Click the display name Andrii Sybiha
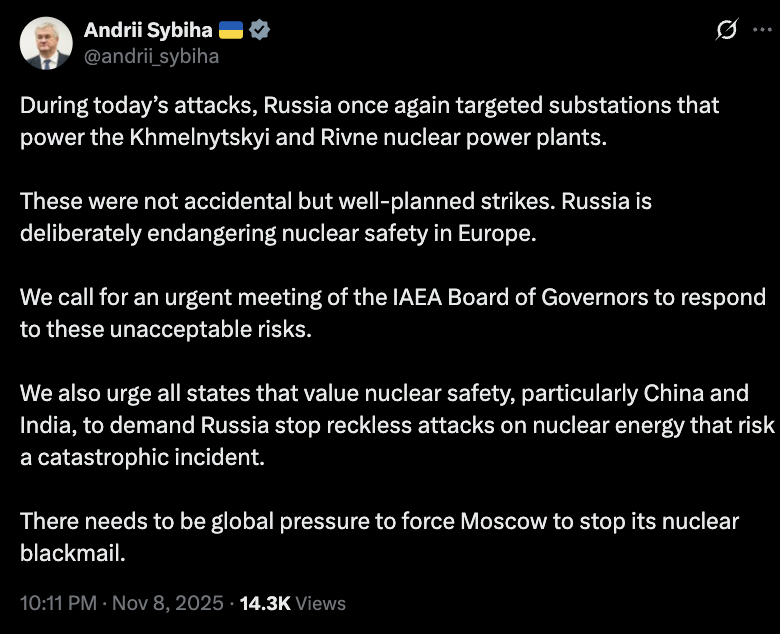 146,31
